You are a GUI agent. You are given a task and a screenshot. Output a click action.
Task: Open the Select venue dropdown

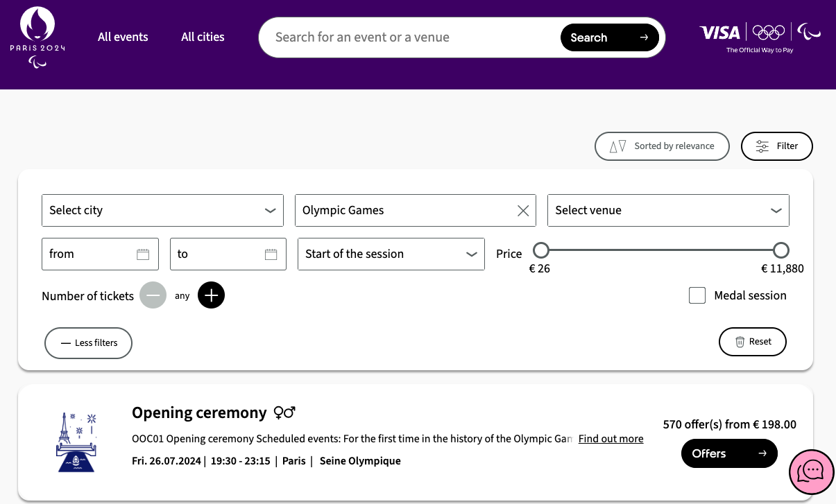pos(667,211)
